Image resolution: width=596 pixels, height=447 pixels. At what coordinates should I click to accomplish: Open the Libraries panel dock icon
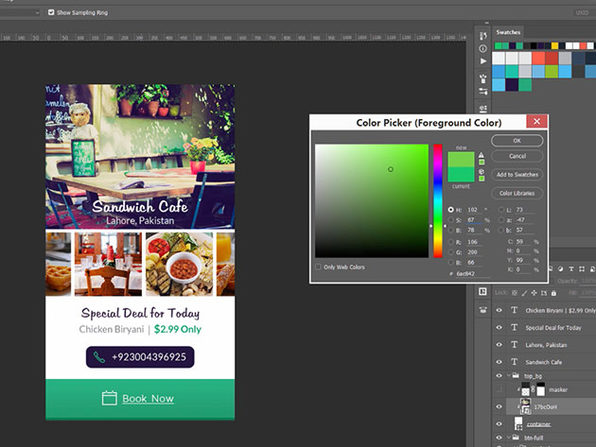coord(483,309)
